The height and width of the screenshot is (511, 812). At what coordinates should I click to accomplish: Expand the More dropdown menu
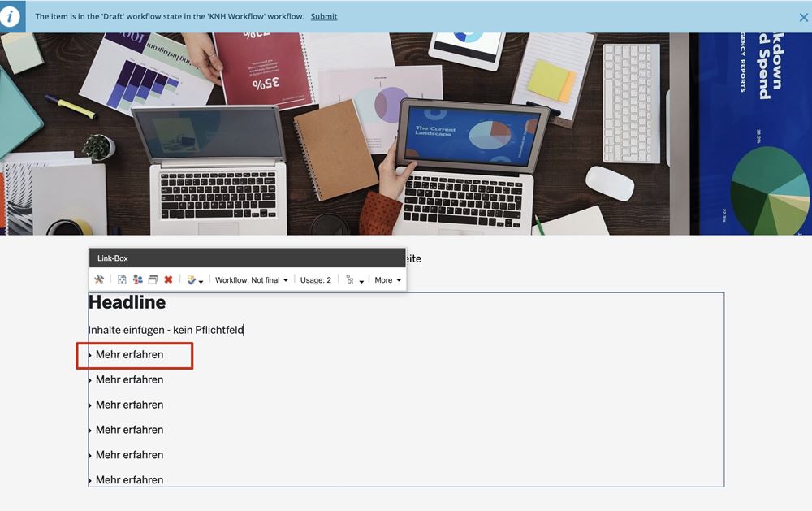point(388,280)
